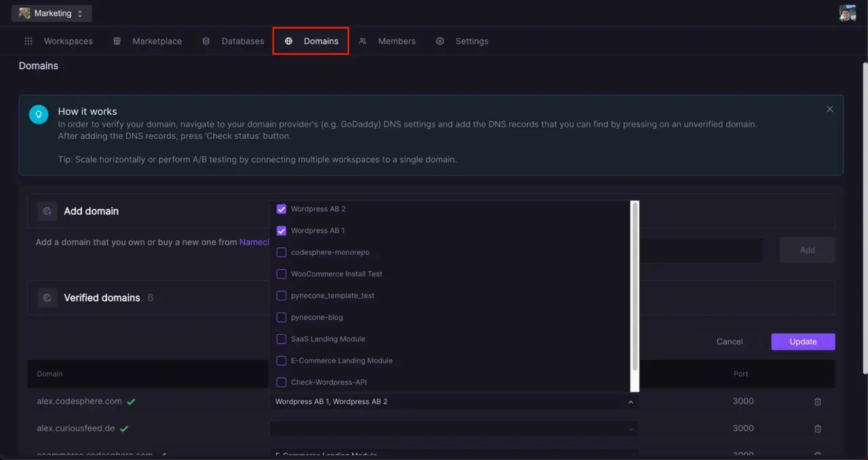This screenshot has height=460, width=868.
Task: Dismiss the How it works info banner
Action: pyautogui.click(x=829, y=109)
